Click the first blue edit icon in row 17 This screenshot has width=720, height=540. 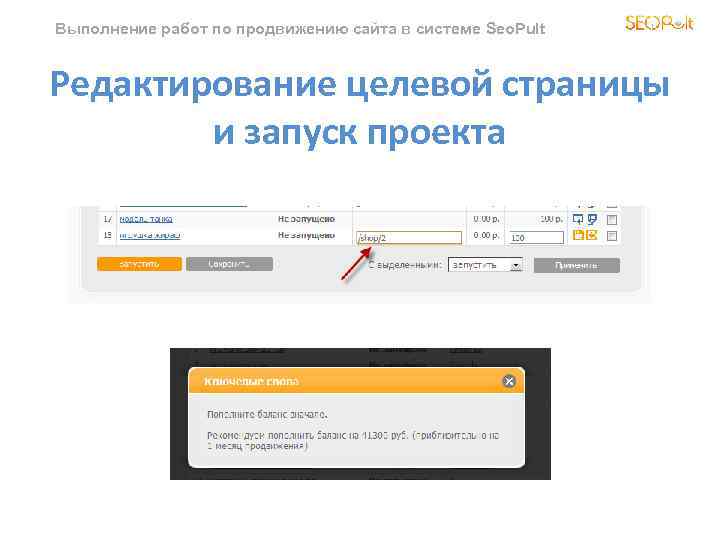tap(578, 219)
